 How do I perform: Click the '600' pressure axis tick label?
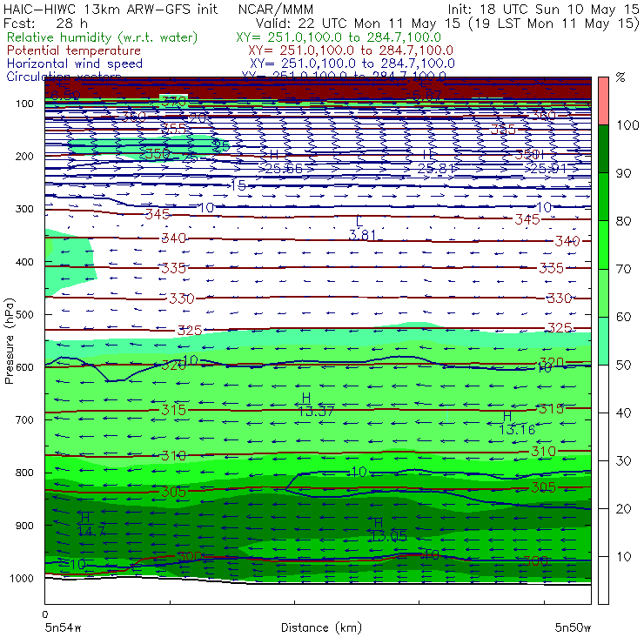click(x=24, y=366)
